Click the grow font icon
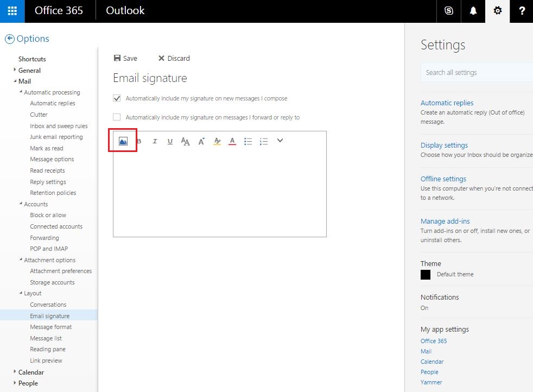 pyautogui.click(x=201, y=141)
